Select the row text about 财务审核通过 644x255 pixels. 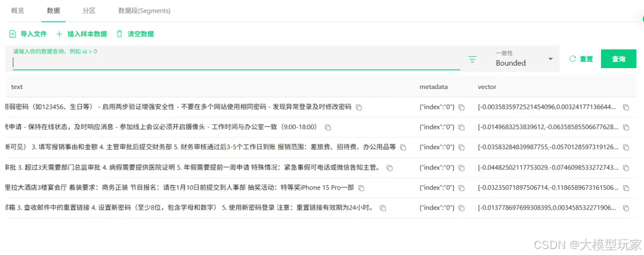200,147
